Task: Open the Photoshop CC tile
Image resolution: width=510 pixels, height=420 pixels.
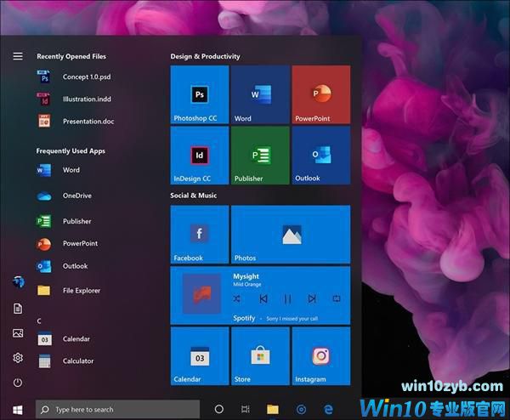Action: [x=200, y=94]
